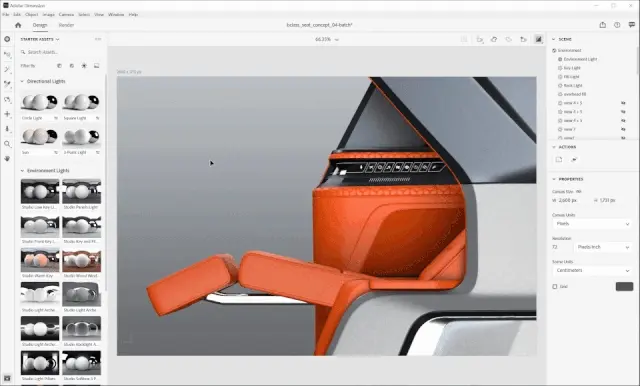The height and width of the screenshot is (386, 640).
Task: Select the Orbit camera tool
Action: point(7,99)
